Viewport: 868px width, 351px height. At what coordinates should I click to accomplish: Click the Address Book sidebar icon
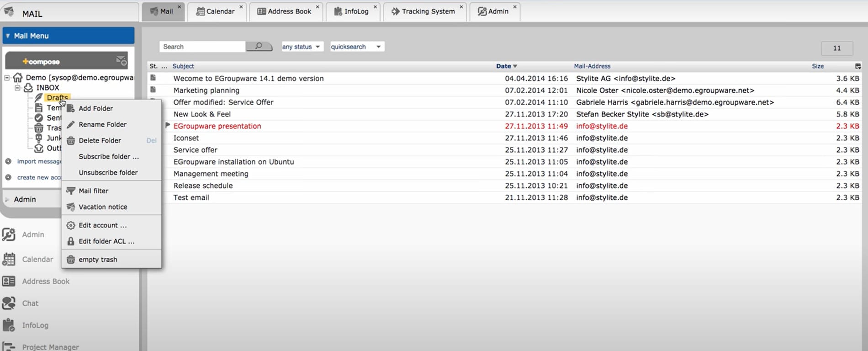pos(9,281)
